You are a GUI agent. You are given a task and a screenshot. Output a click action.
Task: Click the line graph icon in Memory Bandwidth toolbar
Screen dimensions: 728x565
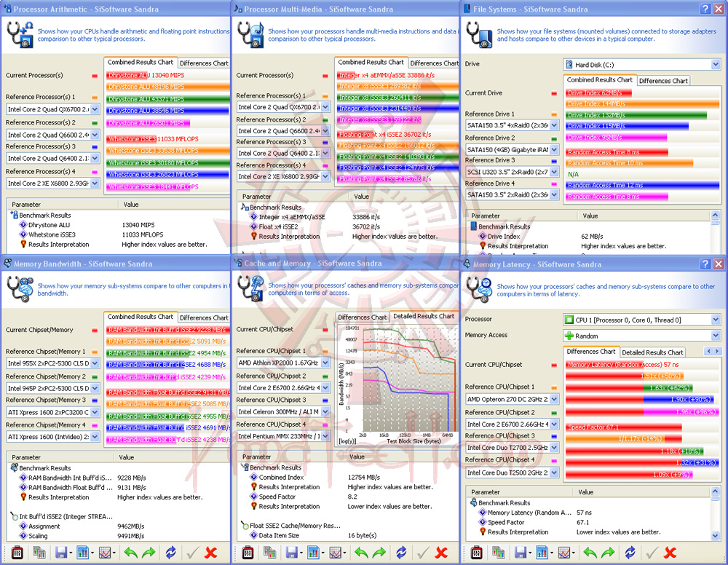point(104,553)
